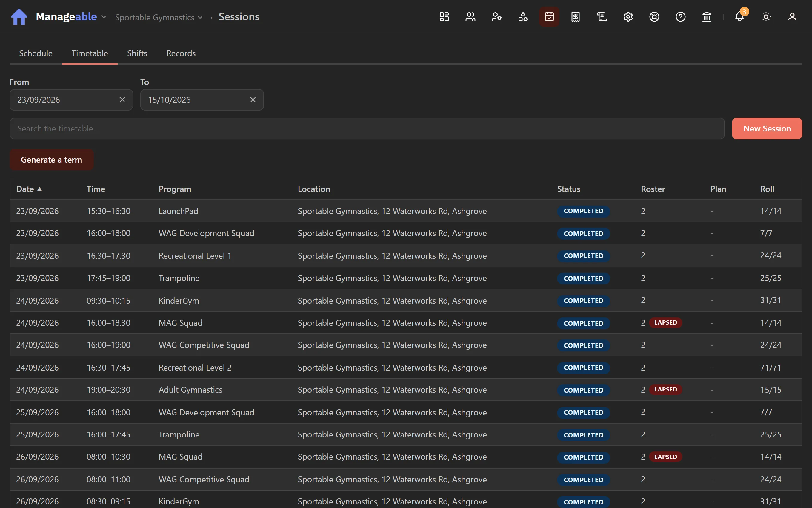This screenshot has height=508, width=812.
Task: Click the Program column header
Action: [175, 189]
